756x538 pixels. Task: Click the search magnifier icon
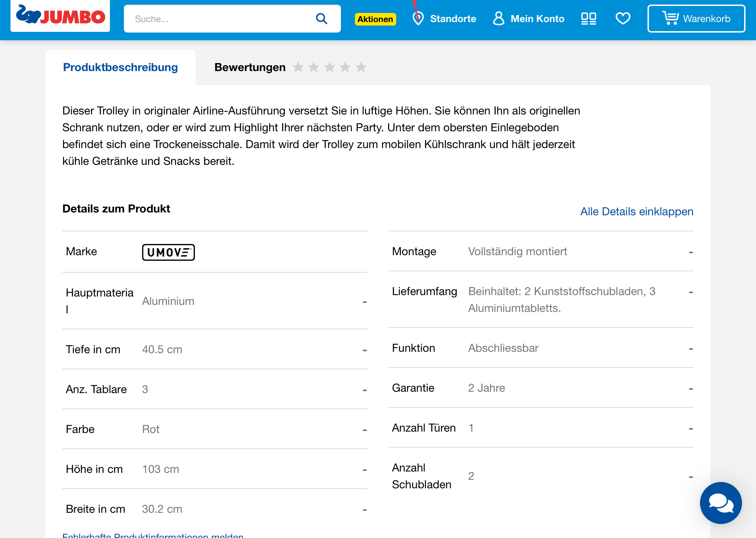click(x=321, y=19)
